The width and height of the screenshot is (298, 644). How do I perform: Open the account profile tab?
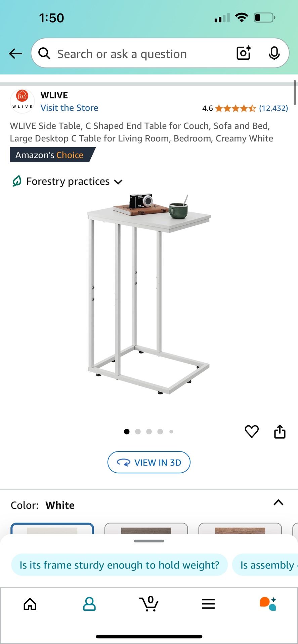coord(89,604)
